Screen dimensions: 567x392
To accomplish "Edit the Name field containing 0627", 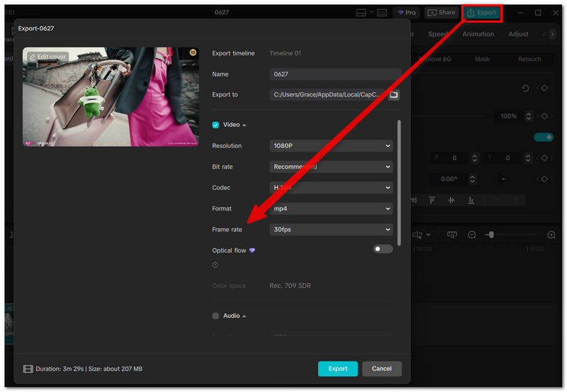I will point(335,74).
